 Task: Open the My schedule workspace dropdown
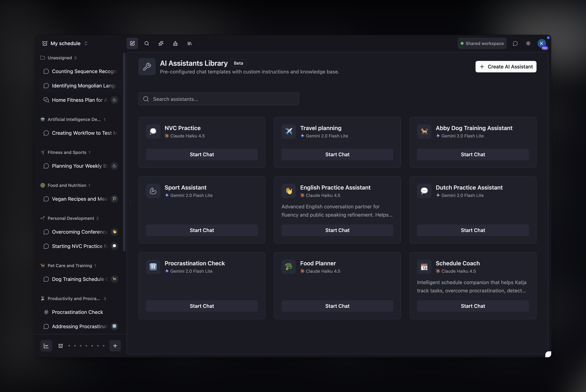(65, 44)
